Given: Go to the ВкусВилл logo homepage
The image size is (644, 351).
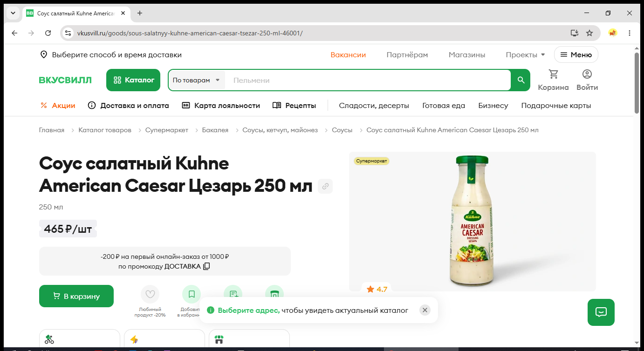Looking at the screenshot, I should coord(65,80).
